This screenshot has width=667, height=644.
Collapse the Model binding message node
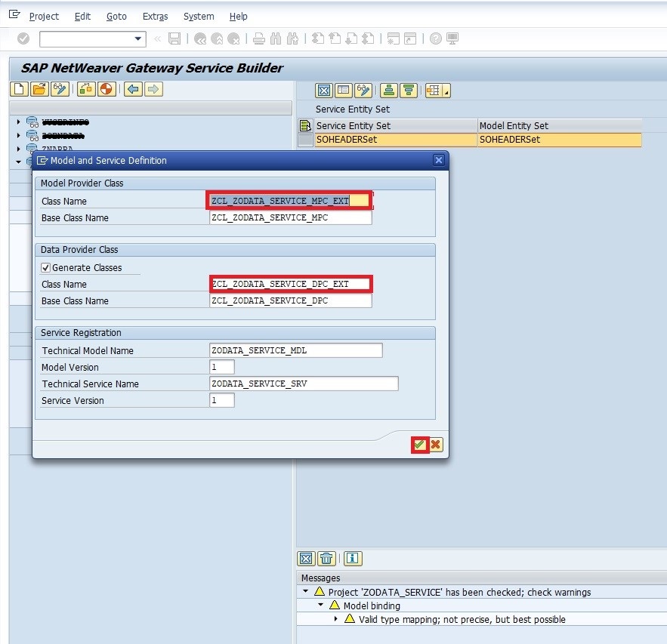coord(320,605)
